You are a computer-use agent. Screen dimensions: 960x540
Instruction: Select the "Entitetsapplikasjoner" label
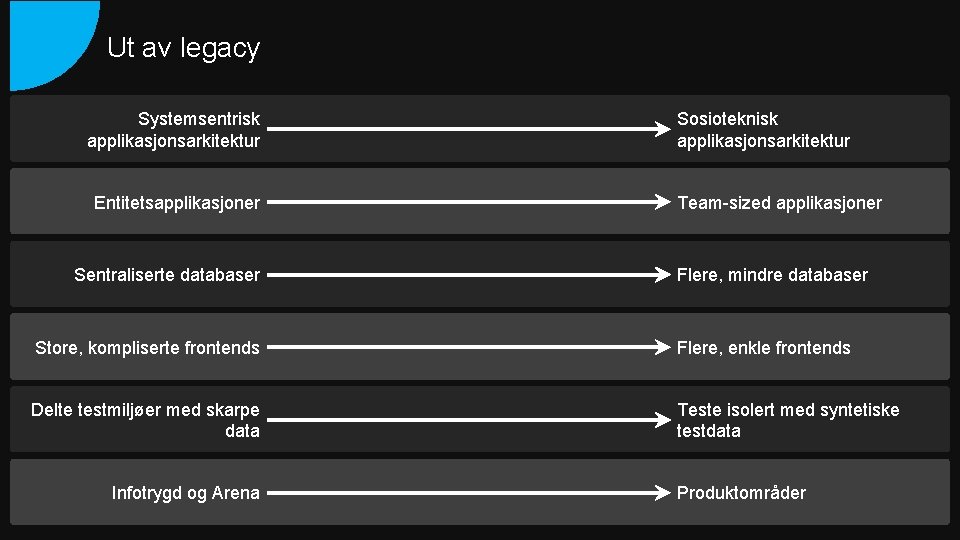(177, 203)
